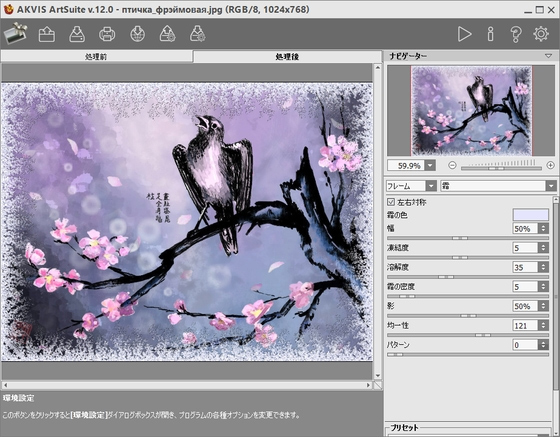Click the horizontal scrollbar left arrow
Screen dimensions: 560x437
point(5,385)
